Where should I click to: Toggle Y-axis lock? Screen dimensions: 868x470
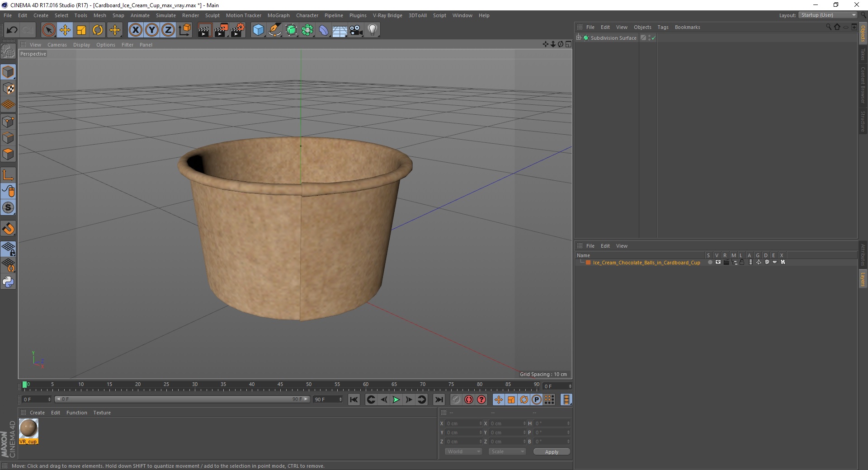[152, 30]
